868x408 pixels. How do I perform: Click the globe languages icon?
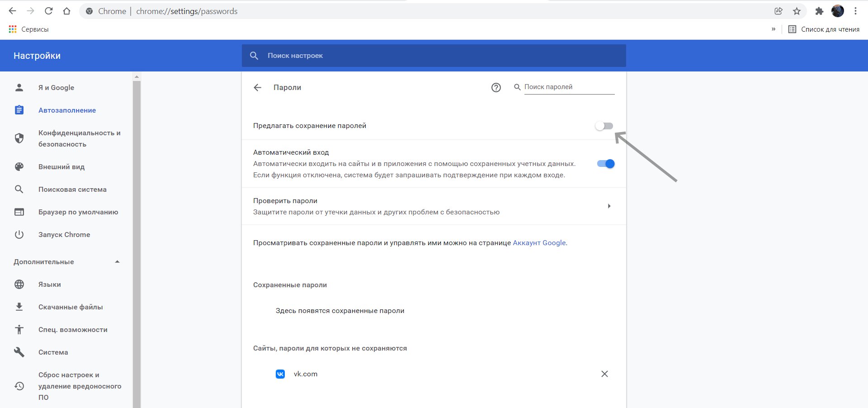point(19,284)
